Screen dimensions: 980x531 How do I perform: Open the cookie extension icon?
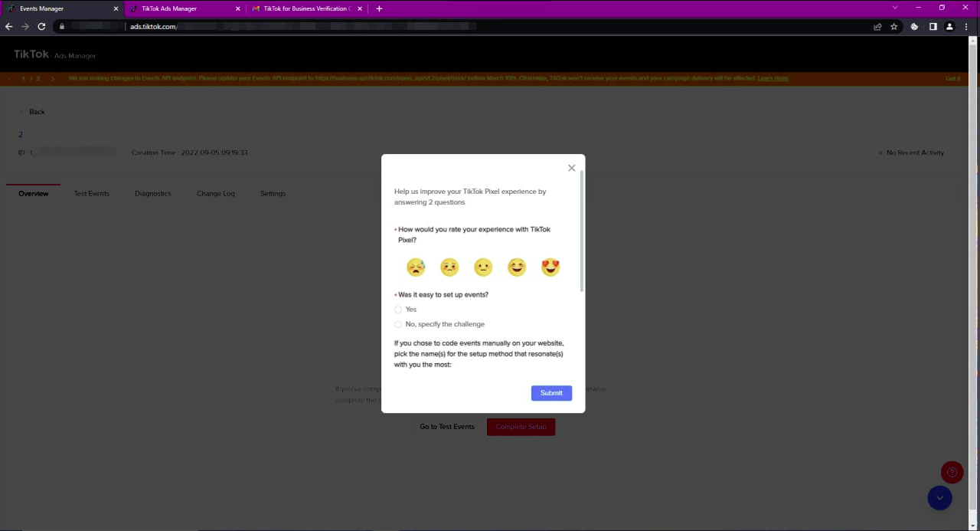tap(914, 26)
